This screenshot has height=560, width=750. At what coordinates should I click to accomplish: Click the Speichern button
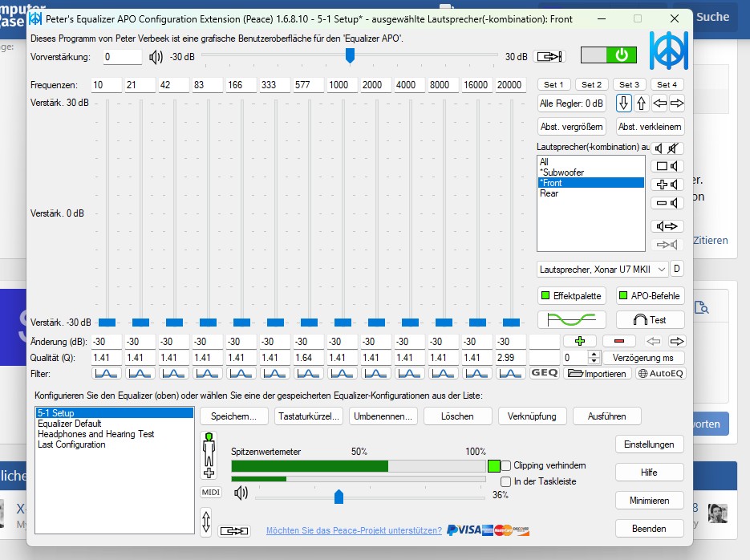point(234,416)
